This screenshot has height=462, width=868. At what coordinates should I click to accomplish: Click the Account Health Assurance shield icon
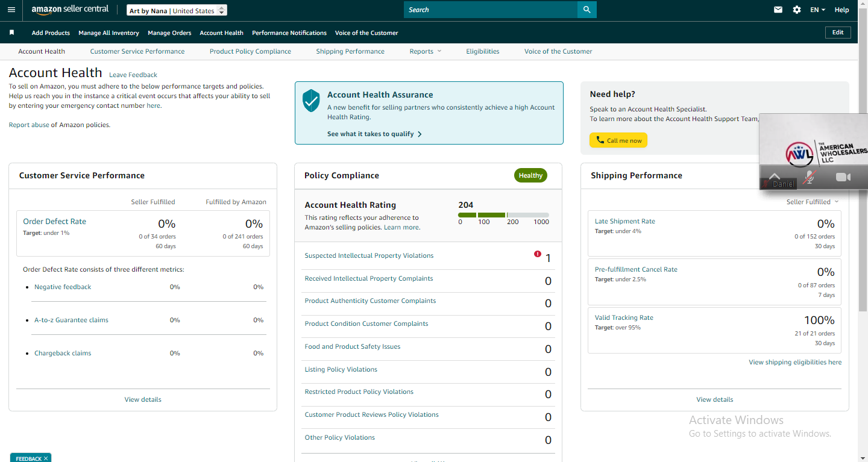pos(311,101)
